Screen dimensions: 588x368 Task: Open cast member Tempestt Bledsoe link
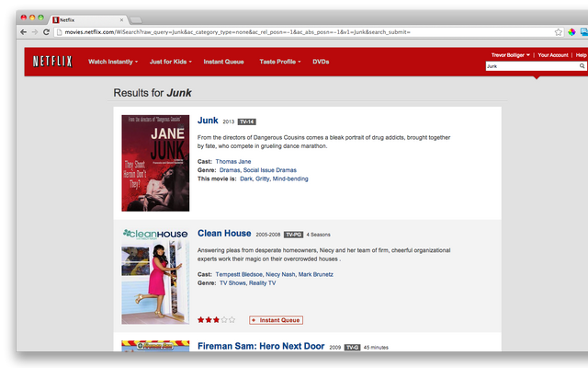(x=239, y=274)
